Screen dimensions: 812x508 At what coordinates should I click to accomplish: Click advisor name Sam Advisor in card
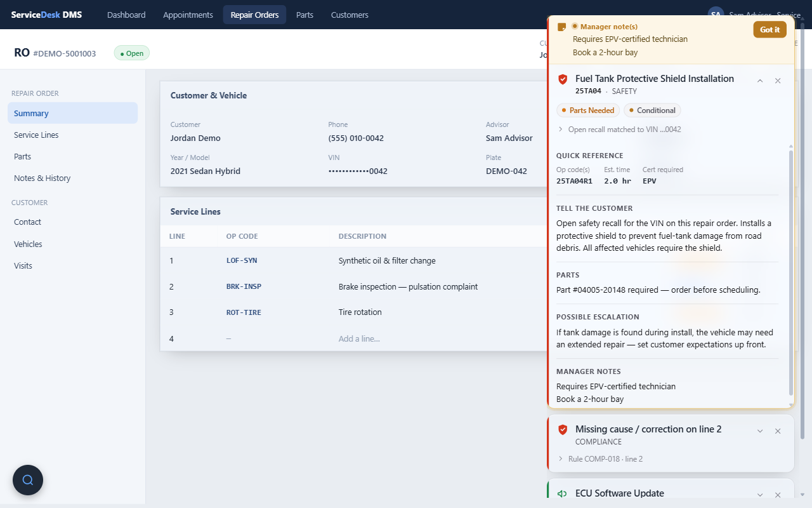pyautogui.click(x=509, y=138)
